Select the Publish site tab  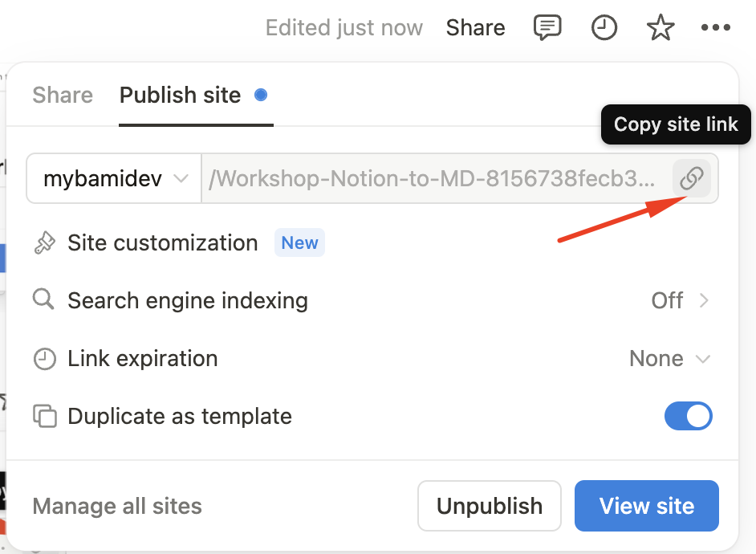(180, 95)
